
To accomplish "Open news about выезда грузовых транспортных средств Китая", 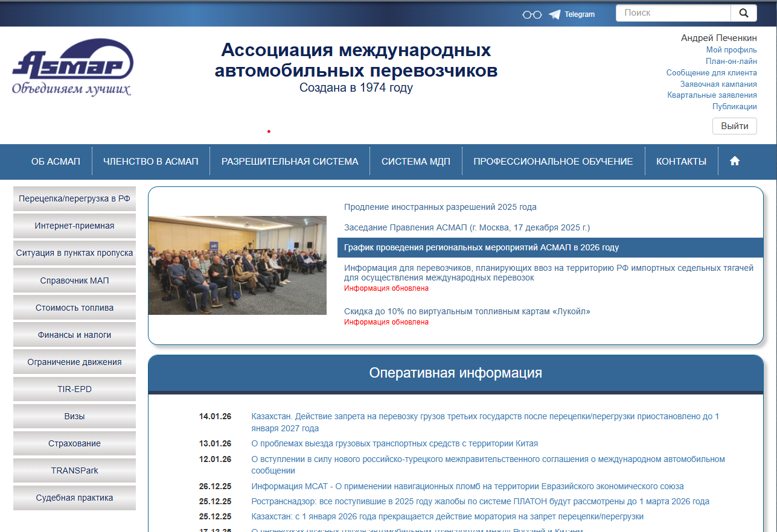I will pos(394,443).
